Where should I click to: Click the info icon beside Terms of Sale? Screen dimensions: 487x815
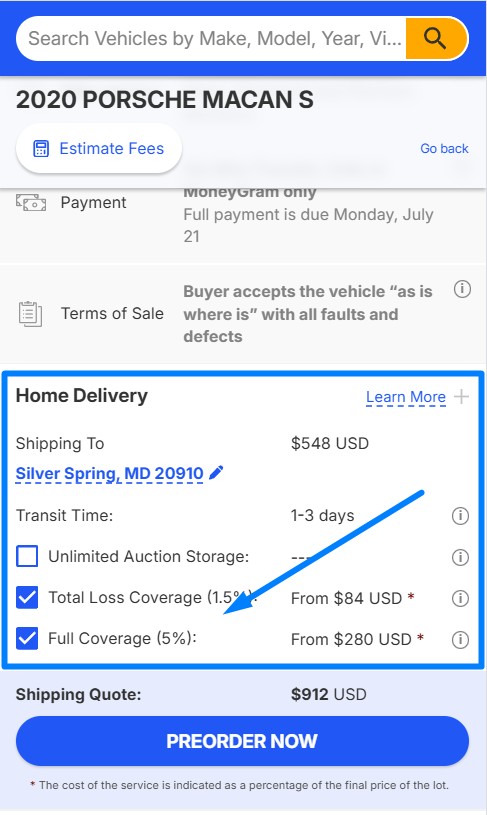pos(462,289)
